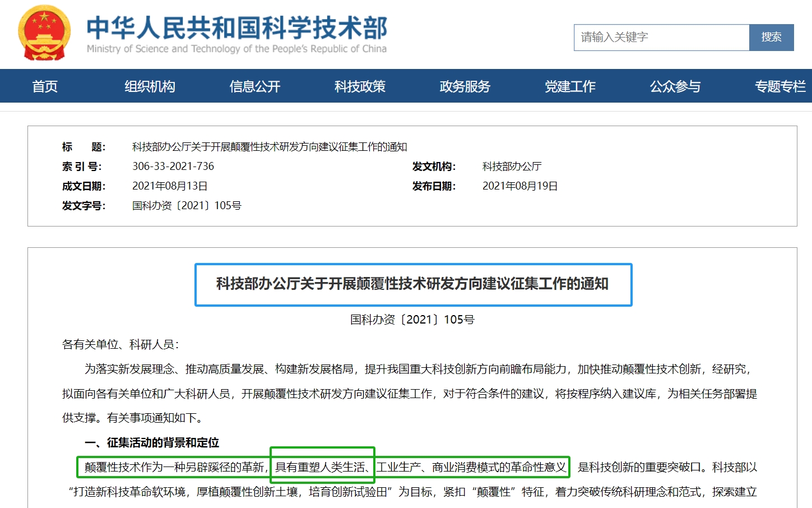Click the date 2021年08月13日
The width and height of the screenshot is (812, 508).
tap(170, 186)
